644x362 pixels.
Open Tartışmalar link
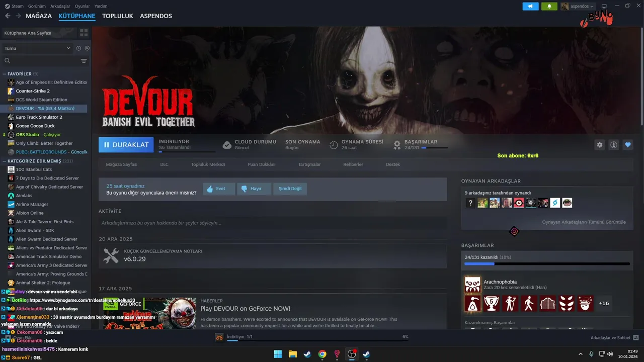click(309, 164)
